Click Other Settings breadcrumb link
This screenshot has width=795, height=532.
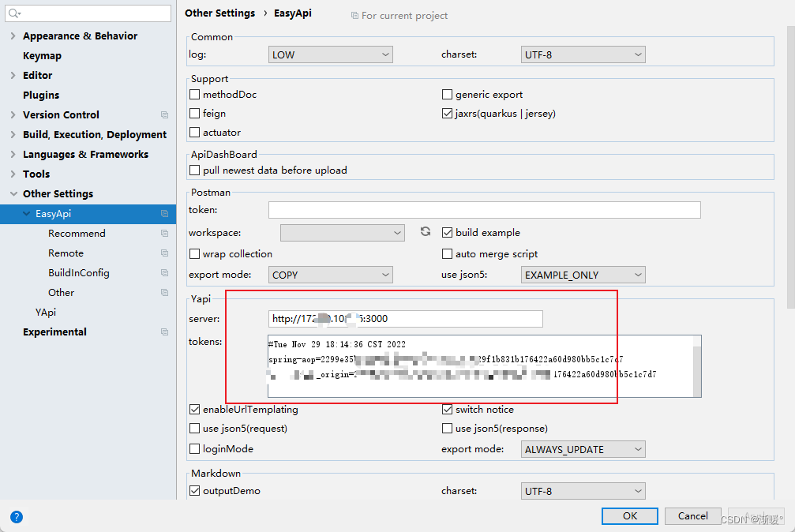click(220, 13)
